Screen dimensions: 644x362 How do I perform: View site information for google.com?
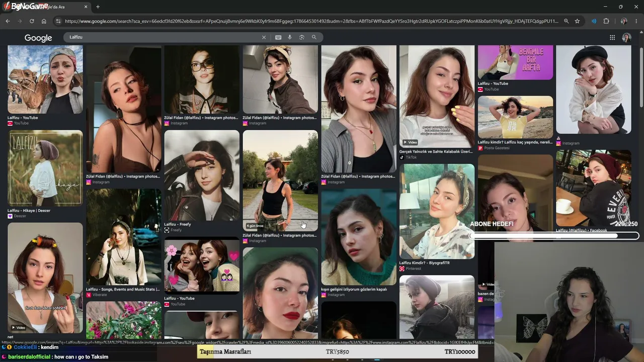point(58,21)
